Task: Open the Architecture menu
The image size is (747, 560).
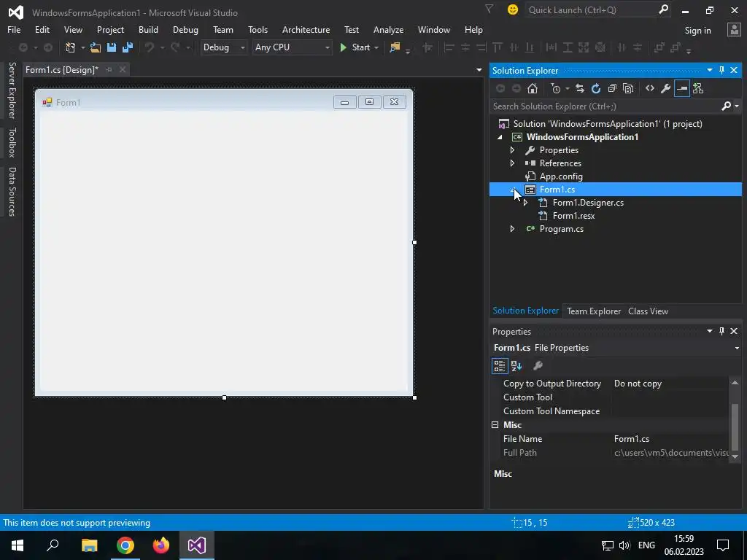Action: 306,30
